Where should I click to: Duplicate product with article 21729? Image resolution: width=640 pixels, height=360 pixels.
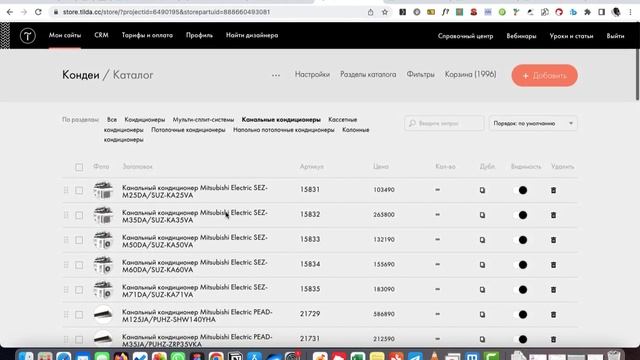(x=482, y=315)
